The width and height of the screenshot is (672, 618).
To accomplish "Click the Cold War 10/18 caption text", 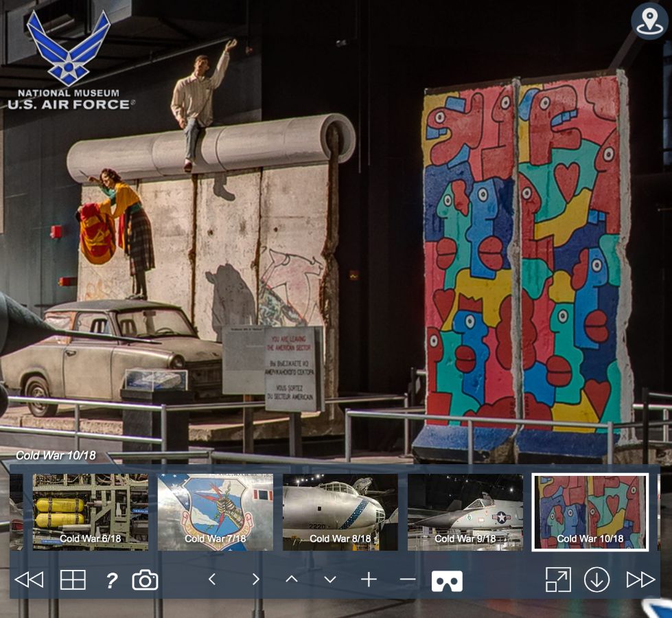I will tap(56, 455).
